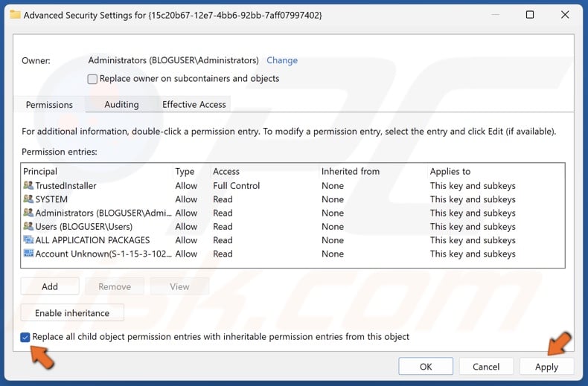Click Allow in Account Unknown row
This screenshot has width=588, height=386.
(x=186, y=254)
